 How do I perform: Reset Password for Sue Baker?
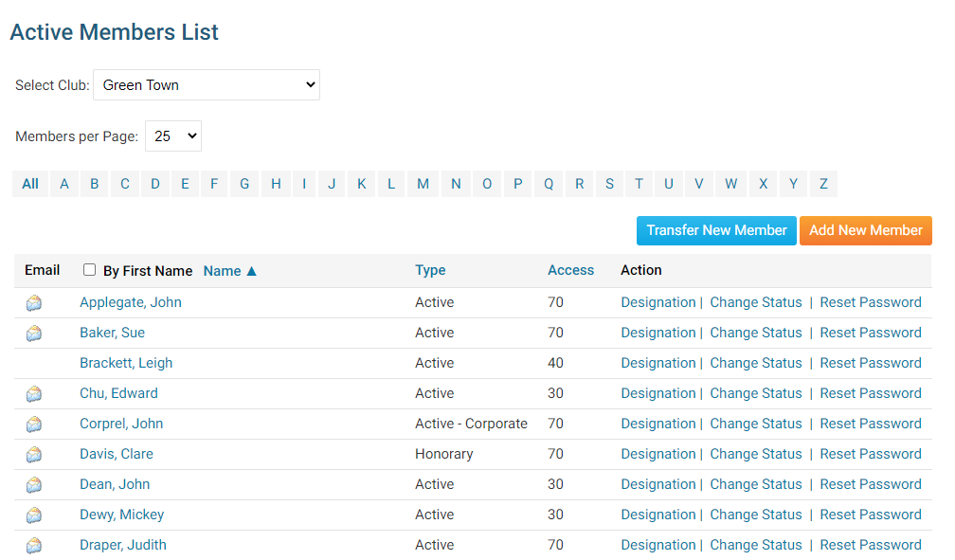870,333
